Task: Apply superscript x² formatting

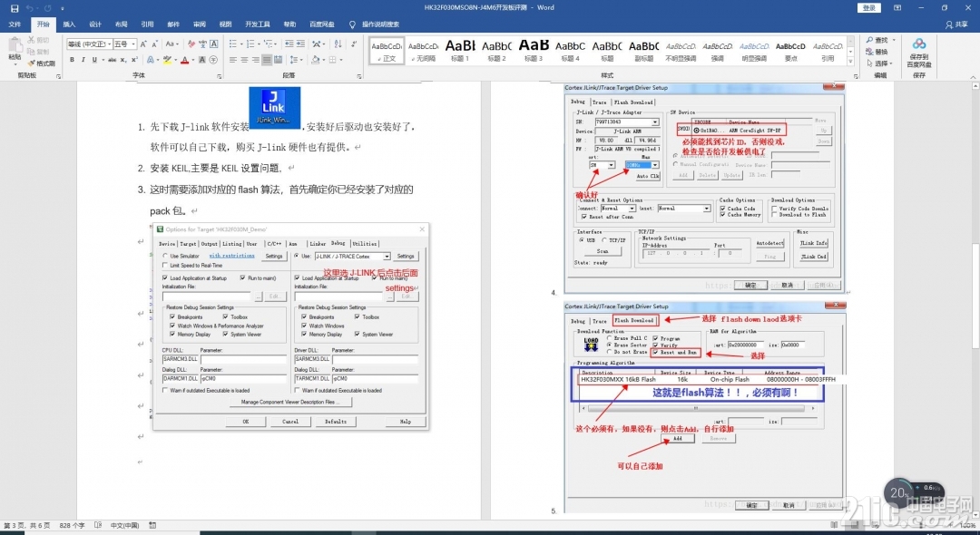Action: [134, 60]
